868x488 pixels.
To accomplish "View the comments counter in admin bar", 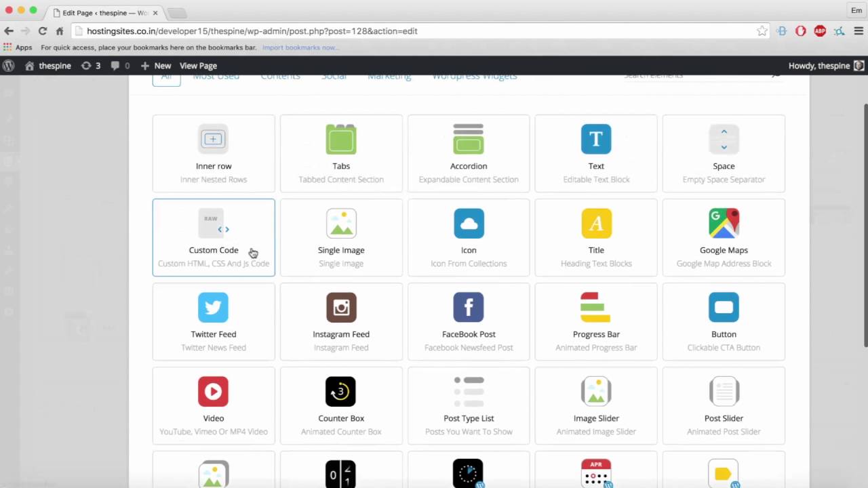I will [120, 66].
